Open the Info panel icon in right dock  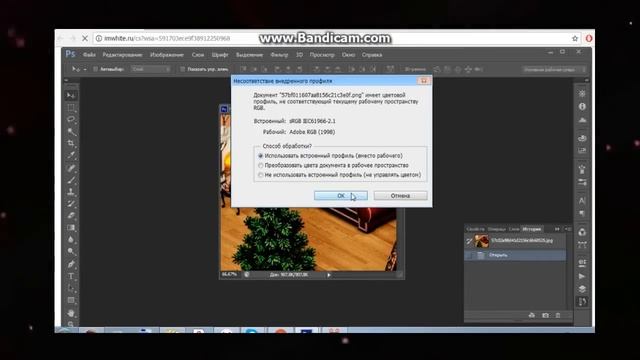[582, 107]
